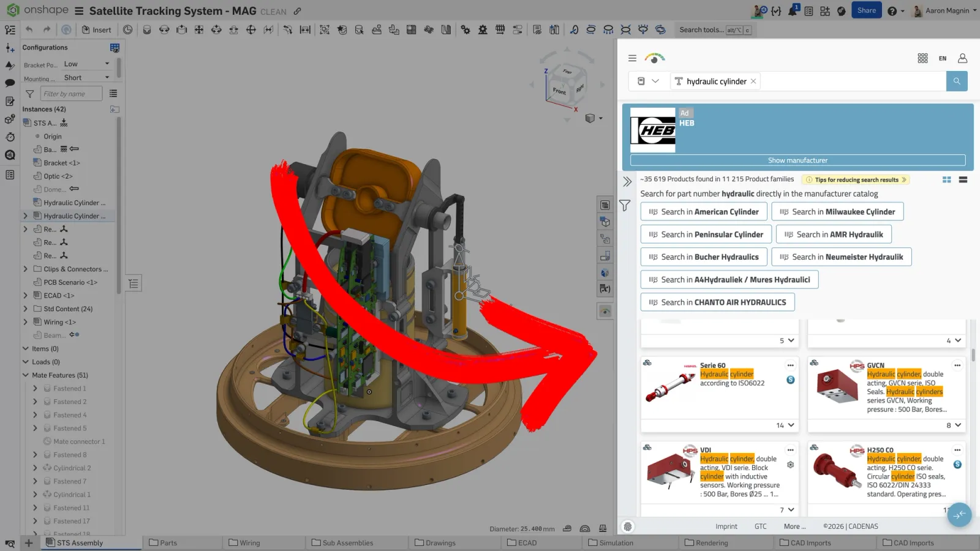Open the Sub Assemblies tab folder
The width and height of the screenshot is (980, 551).
(x=342, y=543)
